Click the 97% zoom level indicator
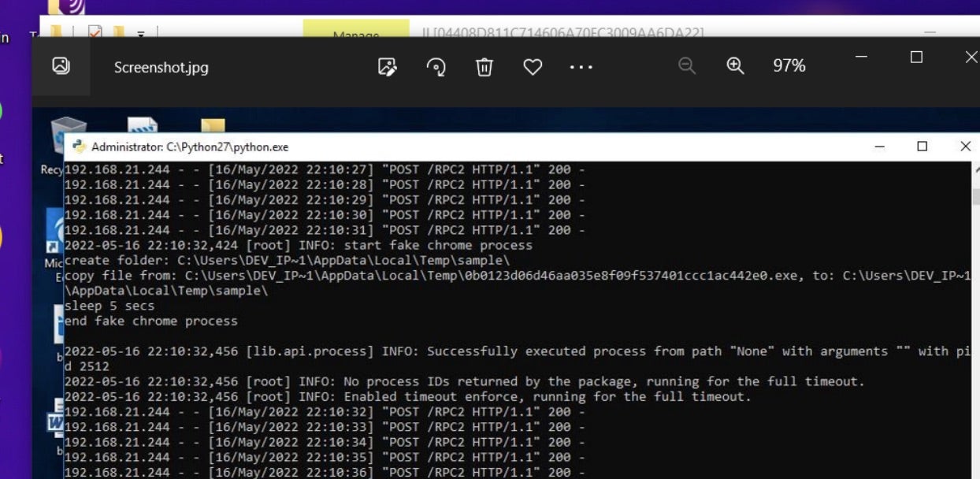 (789, 66)
